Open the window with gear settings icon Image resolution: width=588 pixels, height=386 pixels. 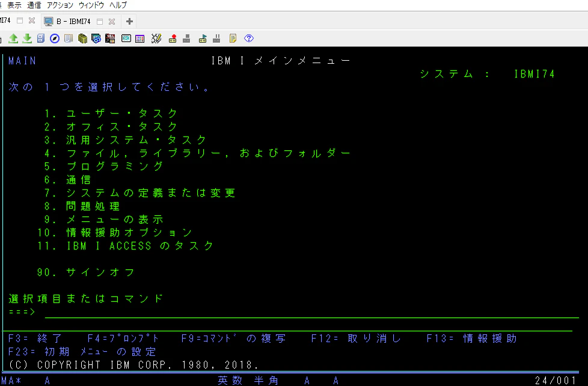pyautogui.click(x=96, y=38)
